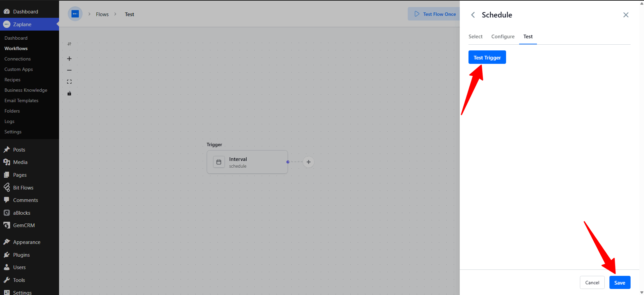
Task: Cancel the Schedule trigger changes
Action: coord(592,283)
